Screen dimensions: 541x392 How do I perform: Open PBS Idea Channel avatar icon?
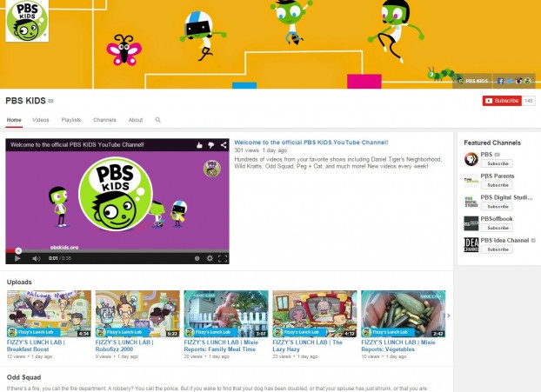tap(471, 245)
